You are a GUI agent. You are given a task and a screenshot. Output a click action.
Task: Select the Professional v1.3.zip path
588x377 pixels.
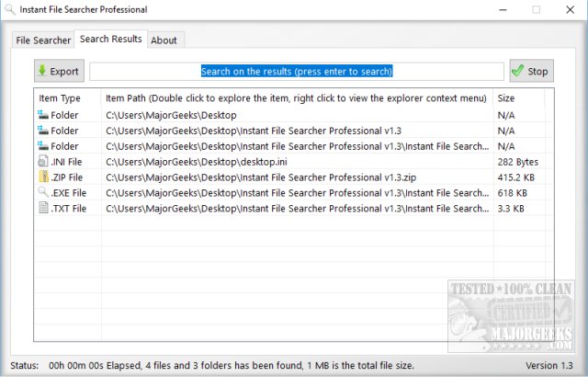coord(261,177)
